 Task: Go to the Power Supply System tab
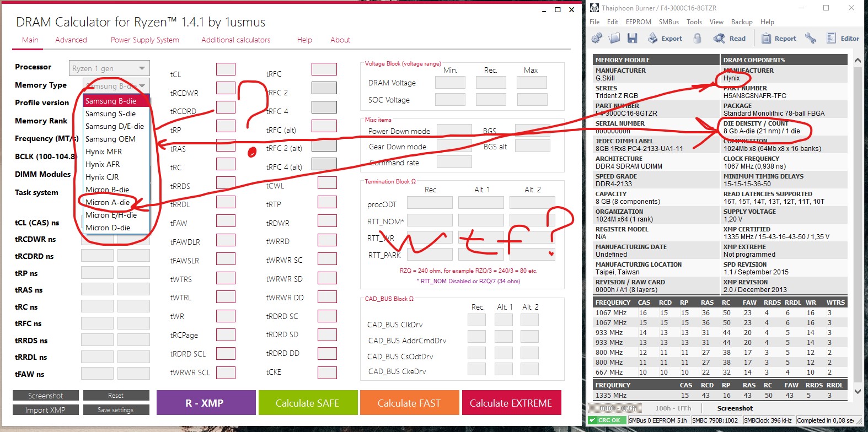point(144,40)
